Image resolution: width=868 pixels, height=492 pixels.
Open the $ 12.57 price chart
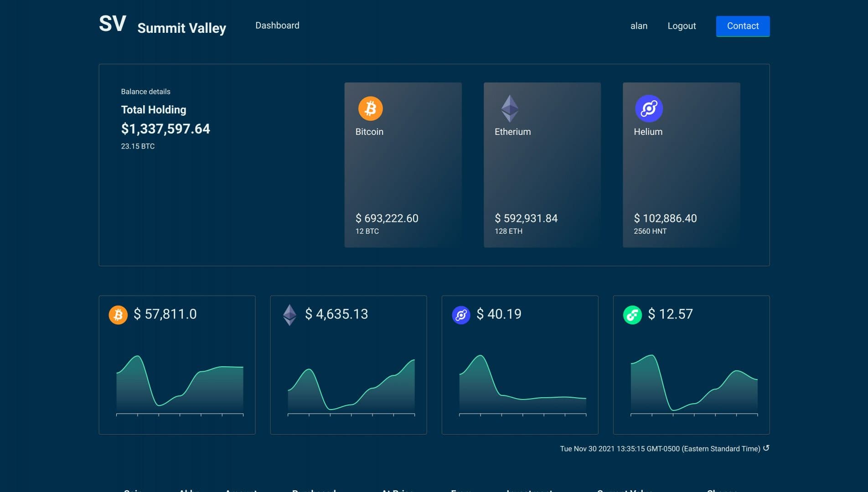click(694, 385)
